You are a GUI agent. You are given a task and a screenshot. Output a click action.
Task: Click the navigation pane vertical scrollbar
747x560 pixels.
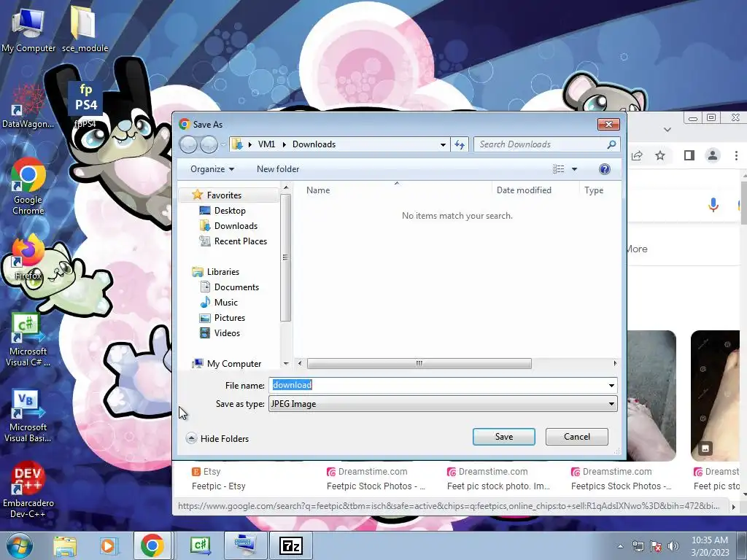(x=285, y=257)
